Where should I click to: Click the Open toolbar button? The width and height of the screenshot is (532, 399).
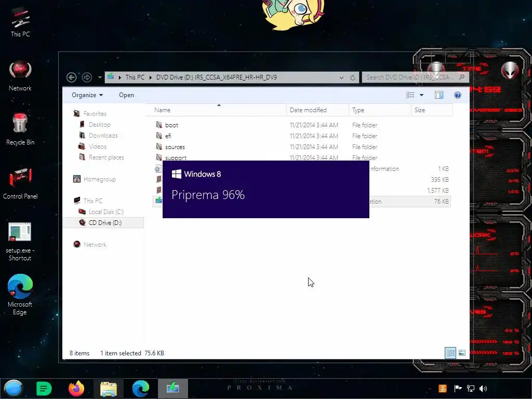coord(126,95)
